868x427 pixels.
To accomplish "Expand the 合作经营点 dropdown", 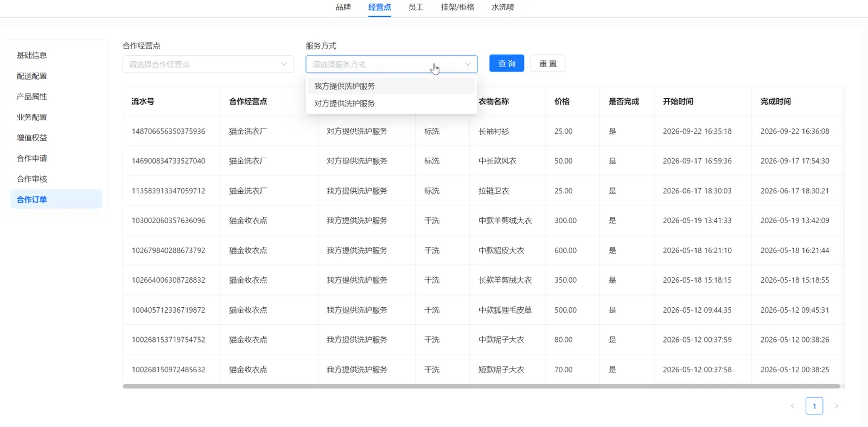I will (208, 64).
